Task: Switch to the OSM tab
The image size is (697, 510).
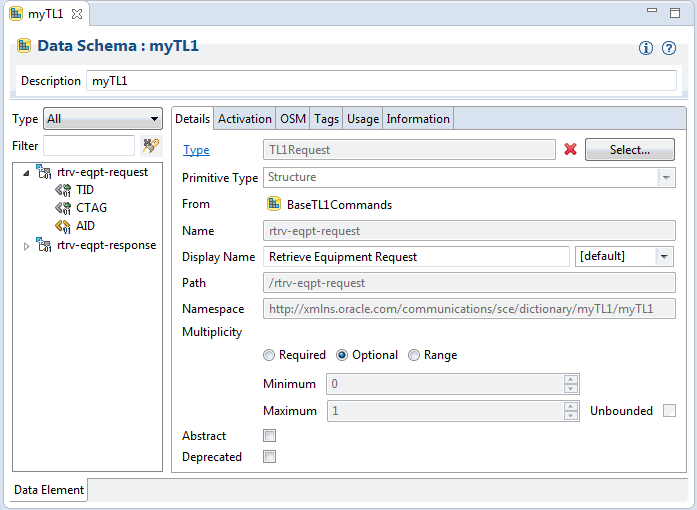Action: click(292, 119)
